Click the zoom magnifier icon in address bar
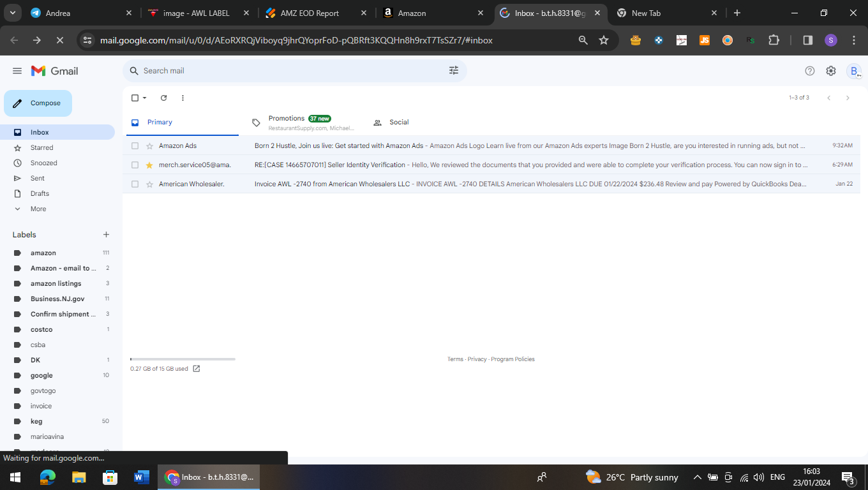Screen dimensions: 868x490 tap(583, 40)
